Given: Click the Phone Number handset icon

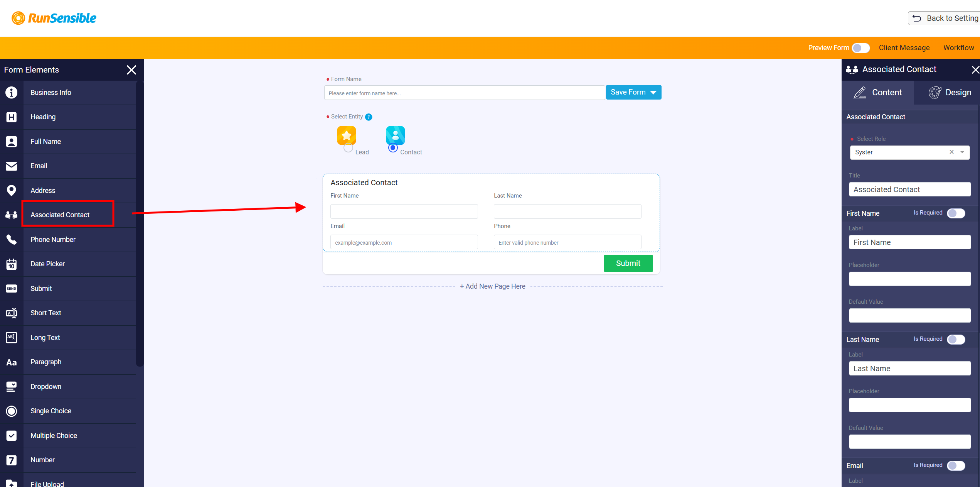Looking at the screenshot, I should [x=12, y=240].
